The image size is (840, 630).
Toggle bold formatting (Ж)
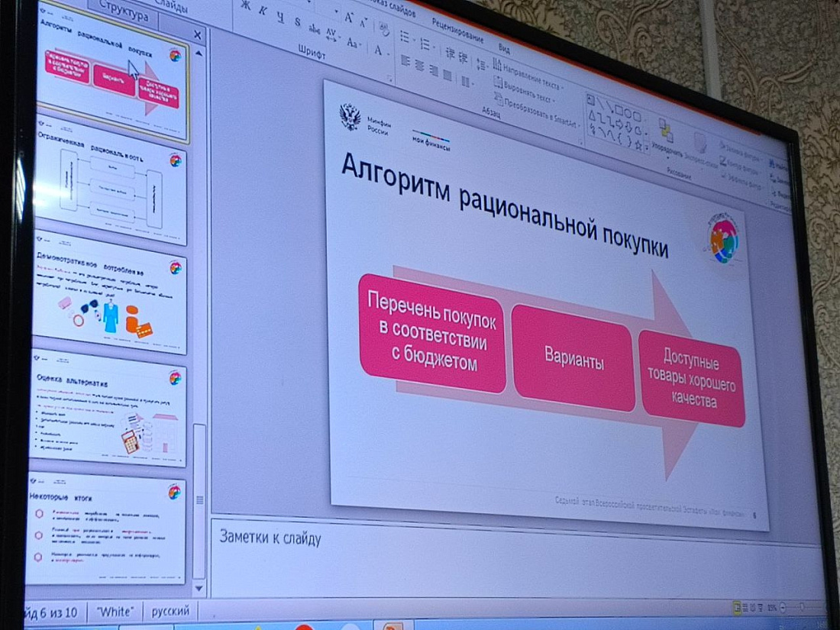tap(245, 5)
